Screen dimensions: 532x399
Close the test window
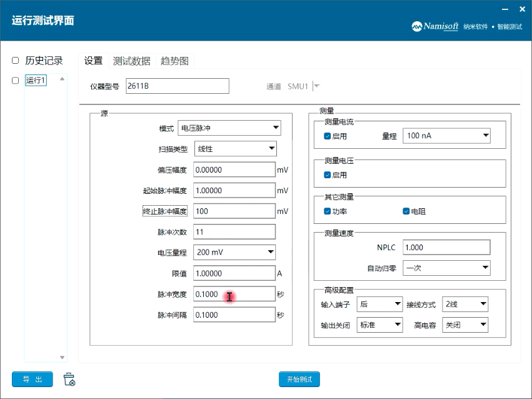tap(522, 9)
